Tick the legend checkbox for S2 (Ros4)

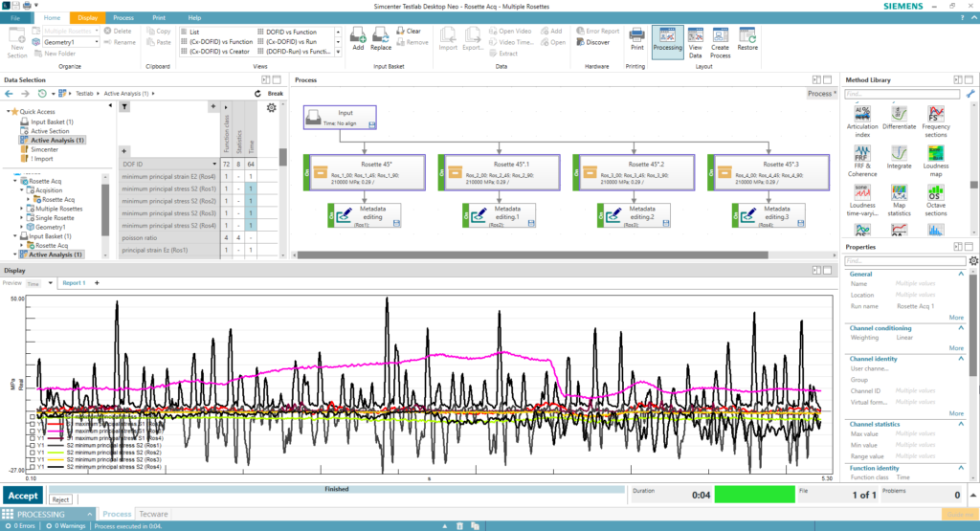pos(33,465)
